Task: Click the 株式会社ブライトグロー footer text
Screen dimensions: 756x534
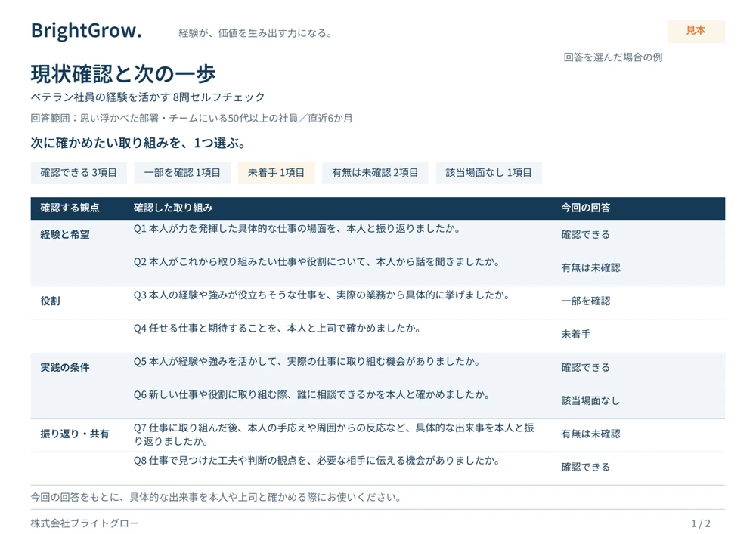Action: (x=85, y=523)
